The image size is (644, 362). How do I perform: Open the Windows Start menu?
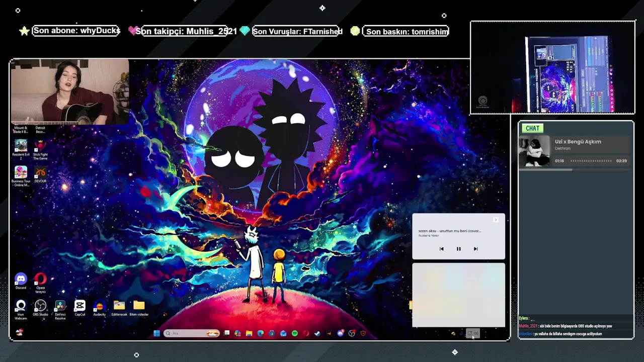(x=156, y=333)
